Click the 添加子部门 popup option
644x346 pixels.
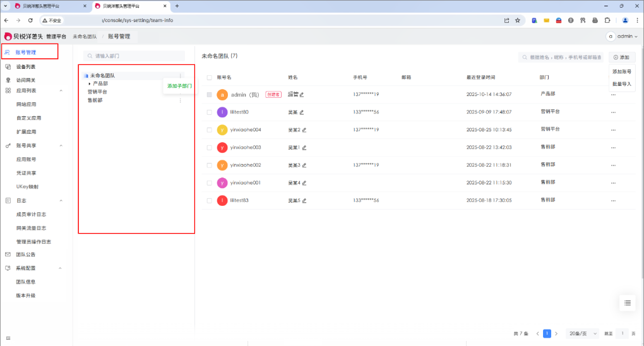click(x=179, y=86)
